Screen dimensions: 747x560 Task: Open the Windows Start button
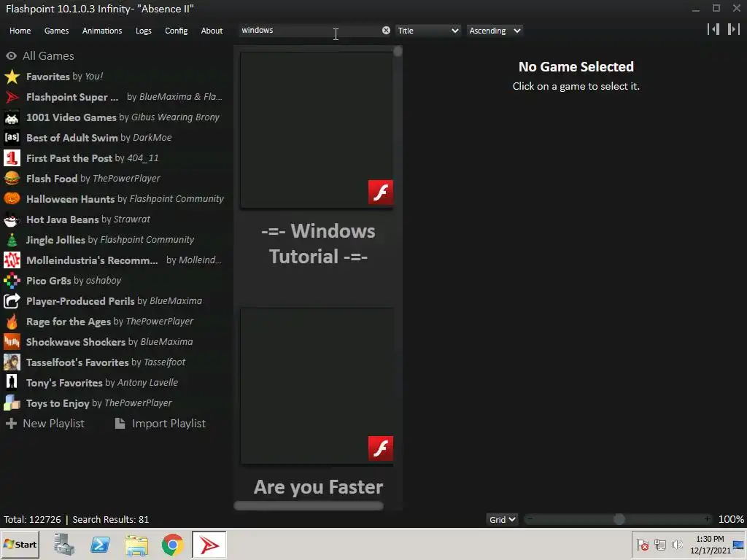(x=20, y=544)
